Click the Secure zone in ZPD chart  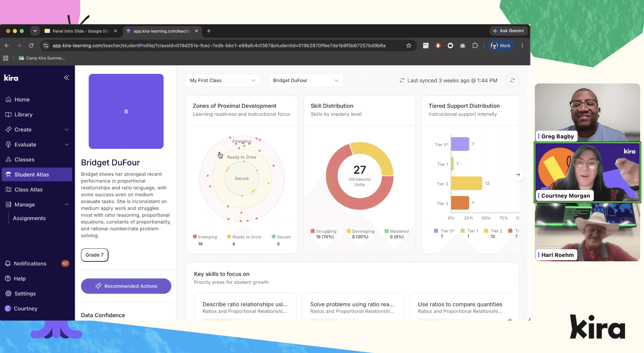[x=242, y=178]
